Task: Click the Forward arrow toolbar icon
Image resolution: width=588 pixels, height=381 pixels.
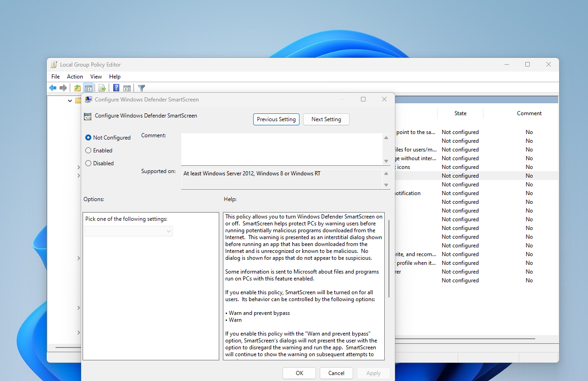Action: pos(63,88)
